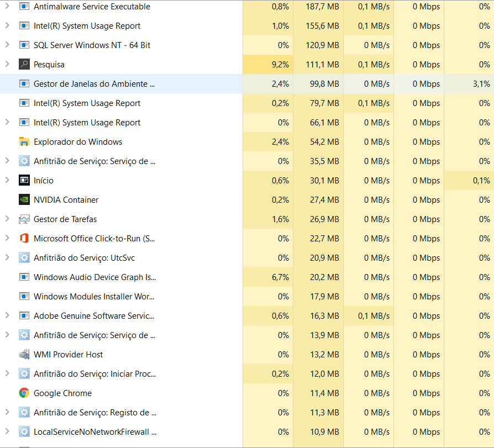Screen dimensions: 494x448
Task: Click the Gestor de Janelas do Ambiente icon
Action: coord(24,84)
